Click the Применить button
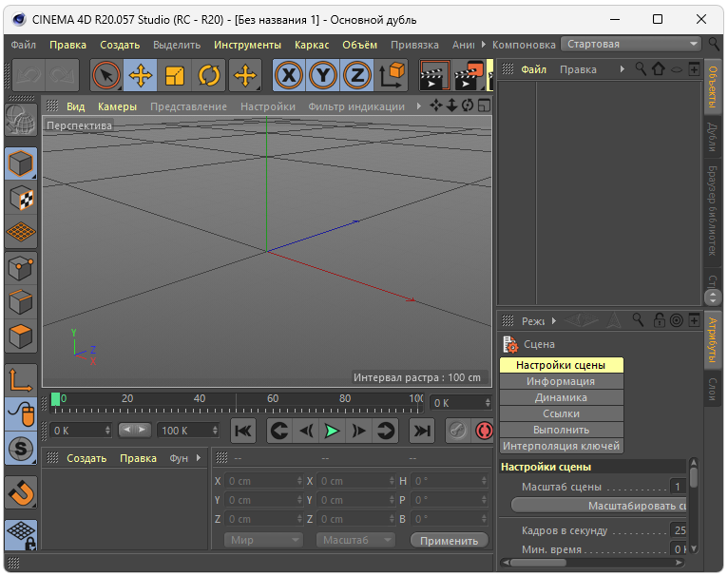Screen dimensions: 728x576 point(449,540)
